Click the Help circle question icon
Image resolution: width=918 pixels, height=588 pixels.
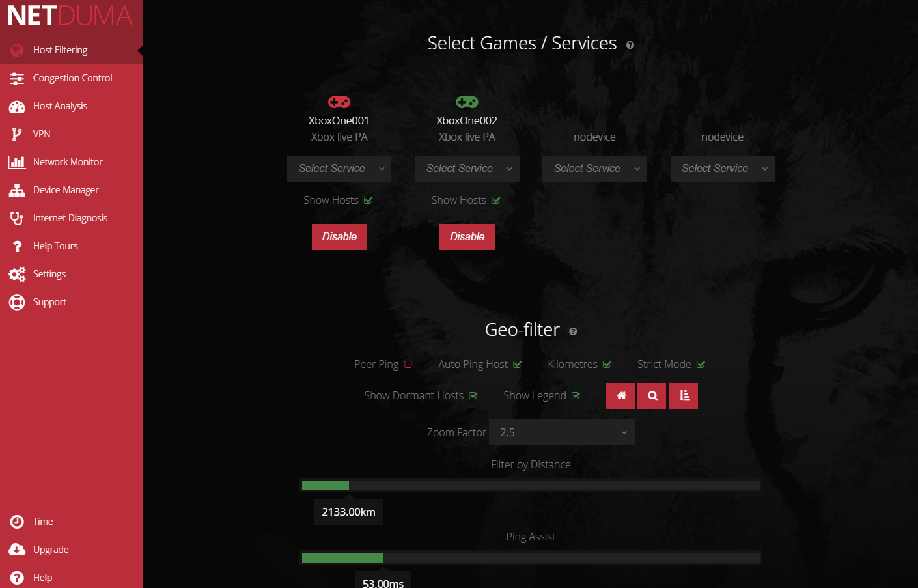(17, 578)
